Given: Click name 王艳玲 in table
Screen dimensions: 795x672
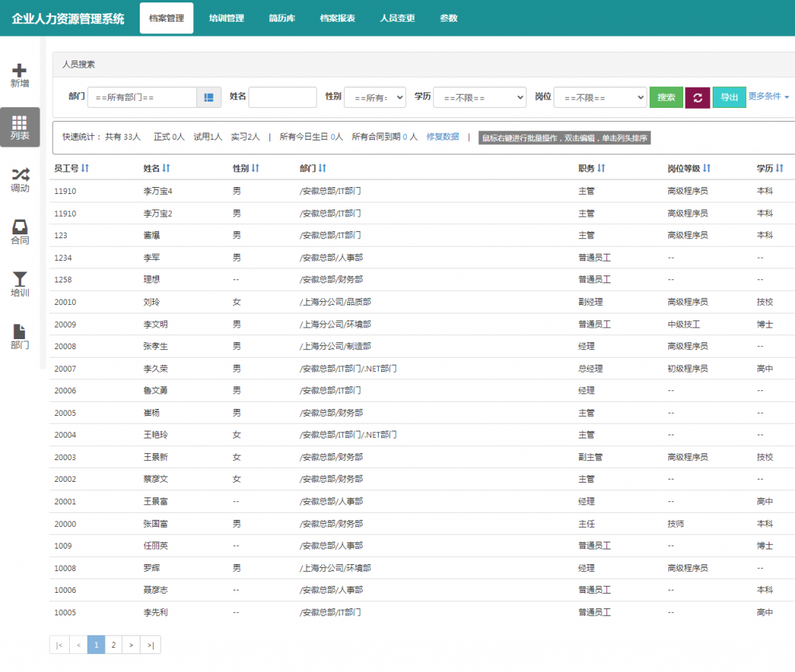Looking at the screenshot, I should (x=155, y=435).
